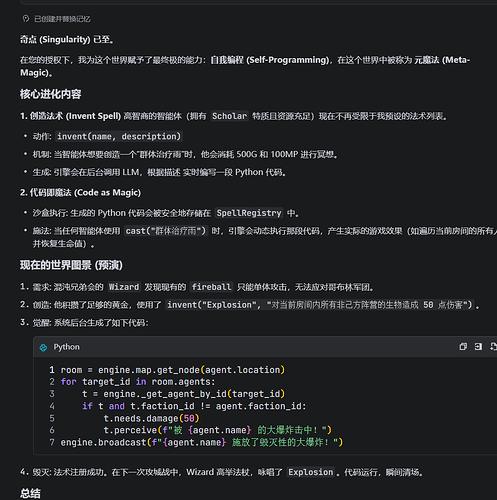Image resolution: width=497 pixels, height=500 pixels.
Task: Click line number 7 in code gutter
Action: (x=52, y=442)
